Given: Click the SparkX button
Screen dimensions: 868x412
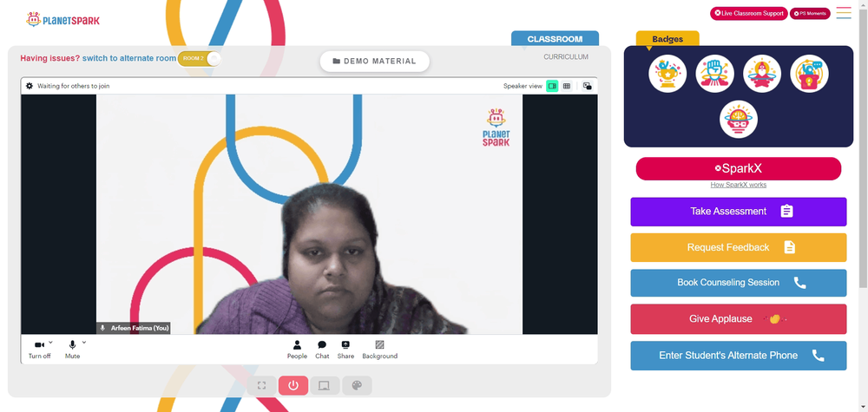Looking at the screenshot, I should point(739,168).
